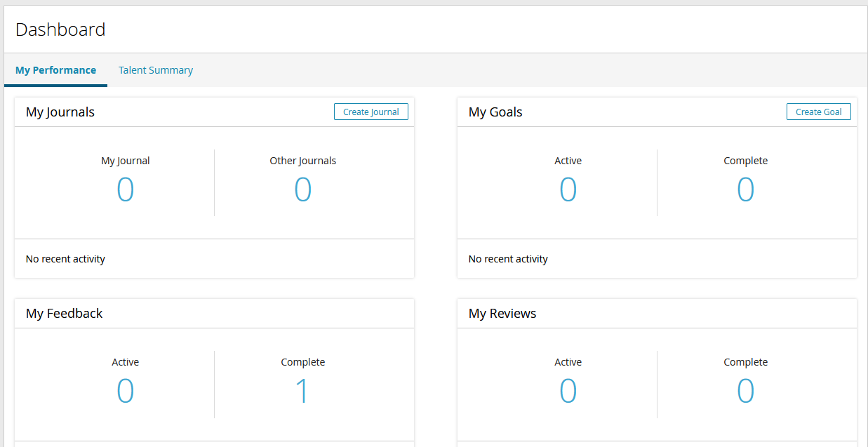868x447 pixels.
Task: Open the Complete feedback count of 1
Action: tap(302, 392)
